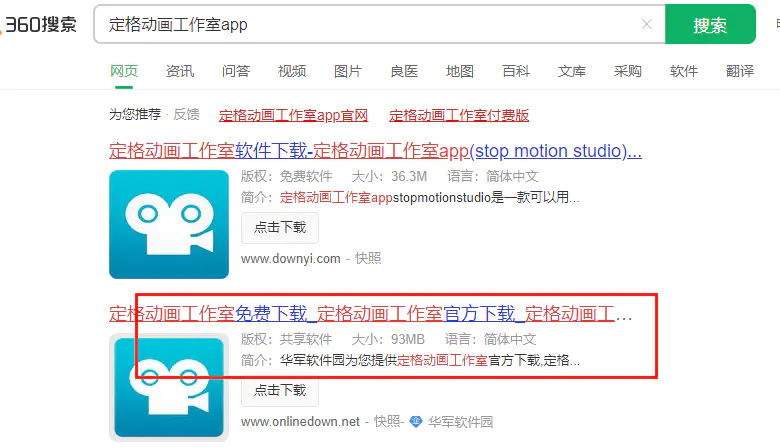Switch to the 资讯 tab
780x447 pixels.
[x=180, y=71]
